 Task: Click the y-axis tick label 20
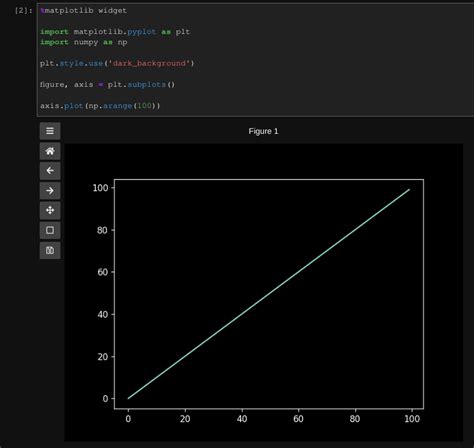pyautogui.click(x=102, y=357)
